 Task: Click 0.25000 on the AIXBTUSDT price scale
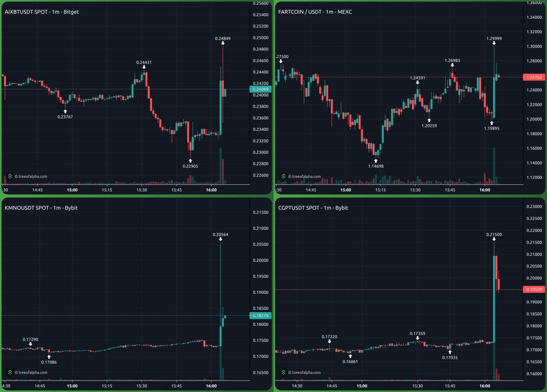(x=261, y=38)
